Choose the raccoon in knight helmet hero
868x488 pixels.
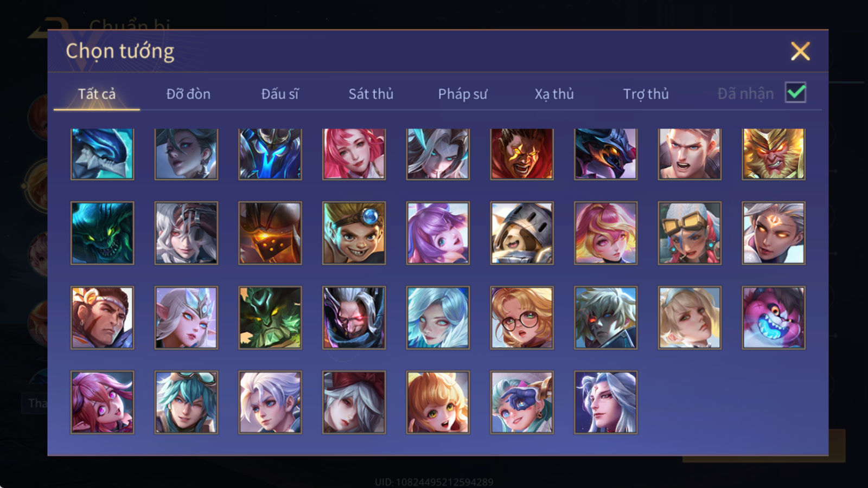coord(522,233)
